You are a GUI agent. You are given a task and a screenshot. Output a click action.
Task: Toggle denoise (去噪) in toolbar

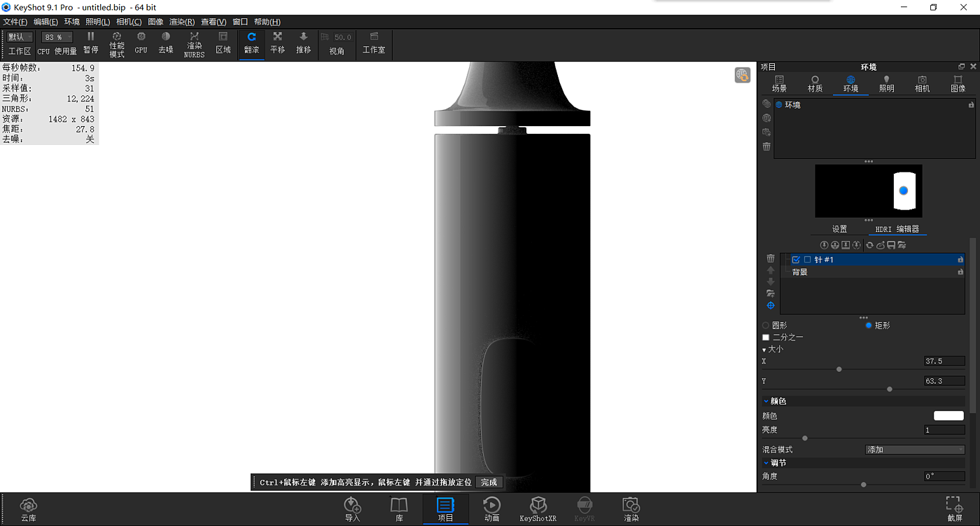click(166, 43)
